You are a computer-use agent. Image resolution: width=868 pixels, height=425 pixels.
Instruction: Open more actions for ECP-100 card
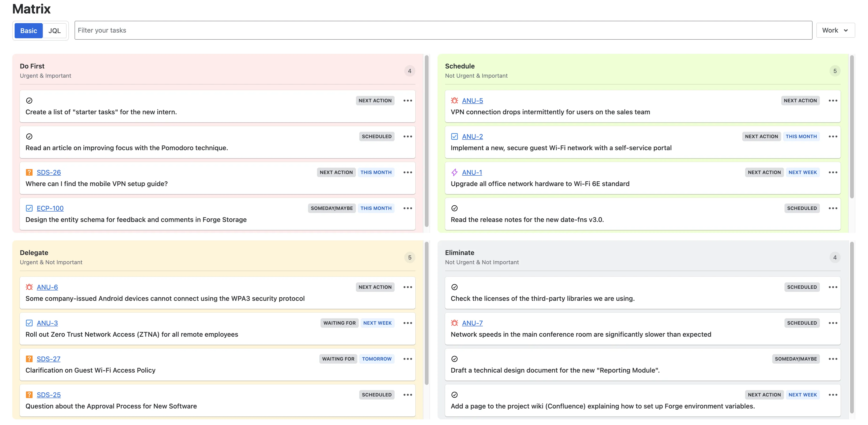point(408,208)
